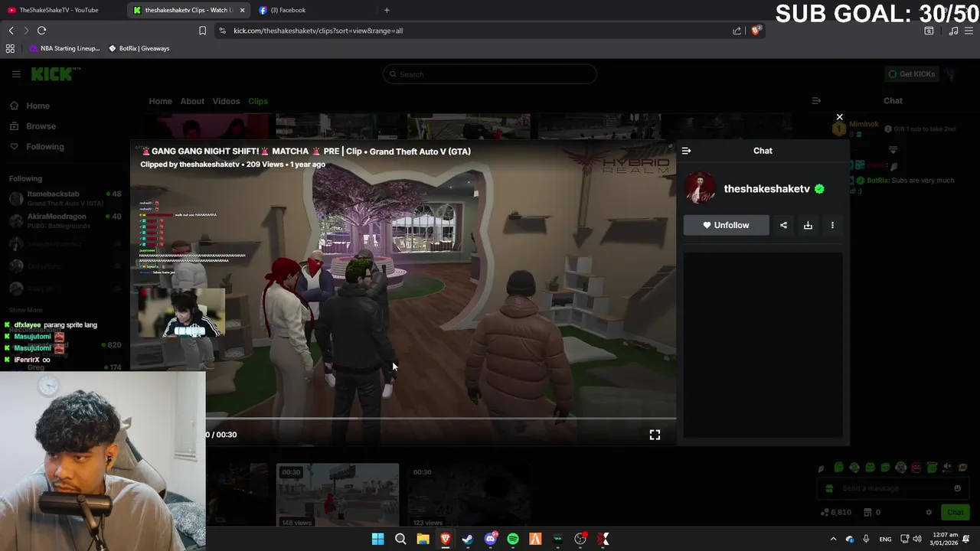
Task: Open the volume control in the tray
Action: [x=917, y=539]
